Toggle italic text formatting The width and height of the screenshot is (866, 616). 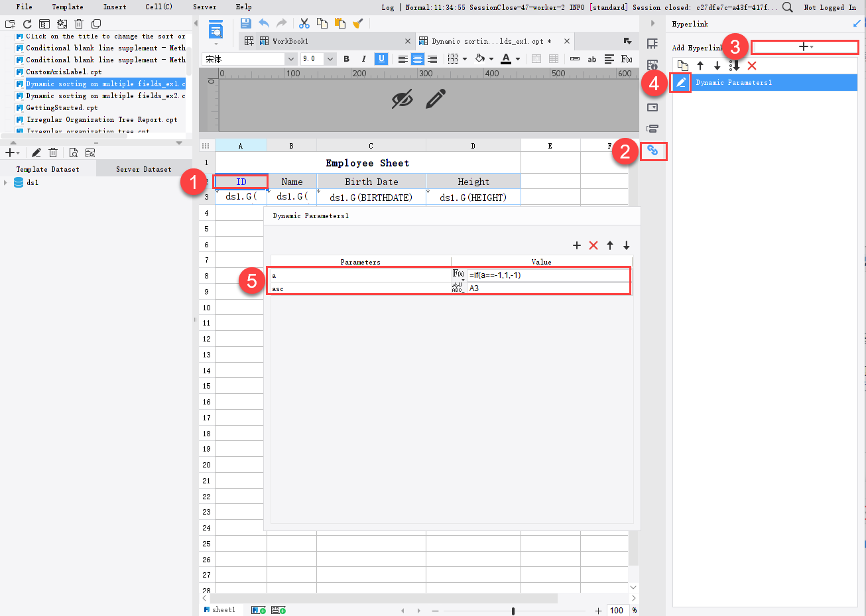[363, 59]
